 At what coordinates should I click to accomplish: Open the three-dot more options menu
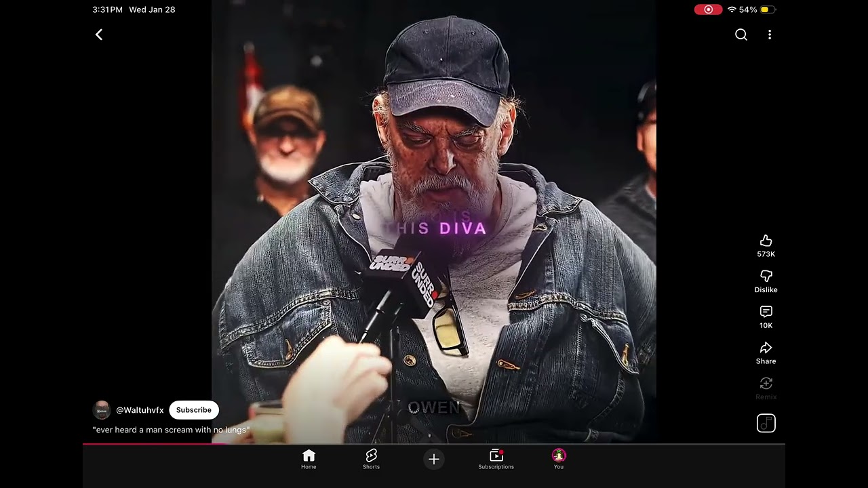point(770,35)
